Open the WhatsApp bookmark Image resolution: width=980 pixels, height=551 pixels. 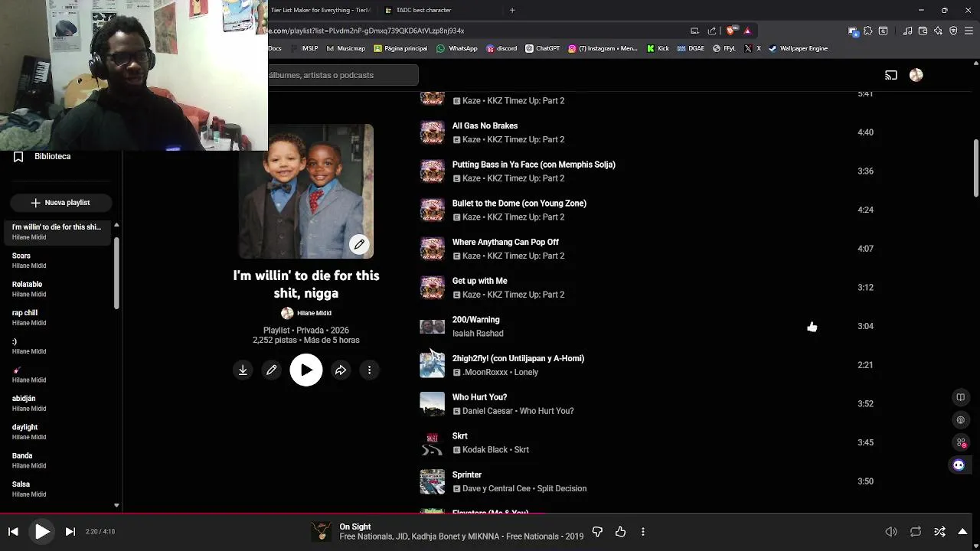tap(456, 48)
